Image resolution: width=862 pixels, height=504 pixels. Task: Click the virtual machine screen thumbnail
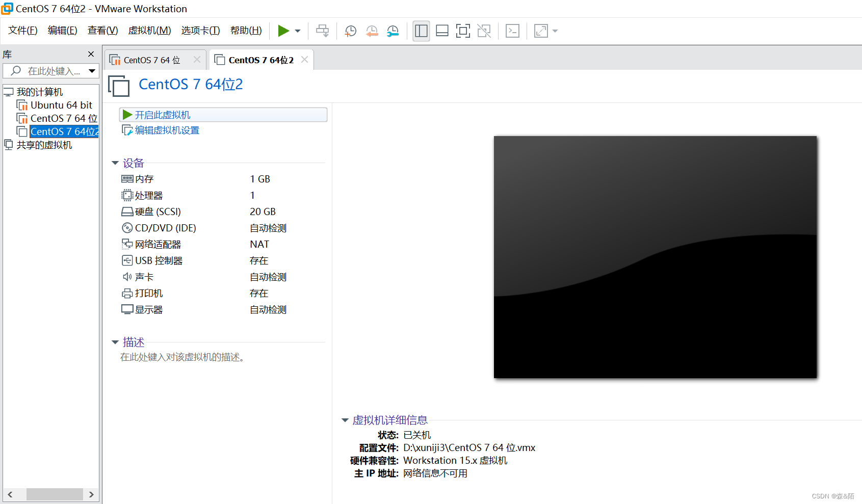click(655, 257)
